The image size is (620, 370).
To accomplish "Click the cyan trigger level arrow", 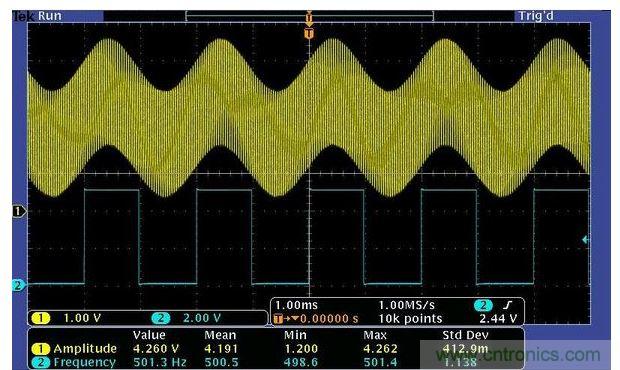I will (585, 240).
